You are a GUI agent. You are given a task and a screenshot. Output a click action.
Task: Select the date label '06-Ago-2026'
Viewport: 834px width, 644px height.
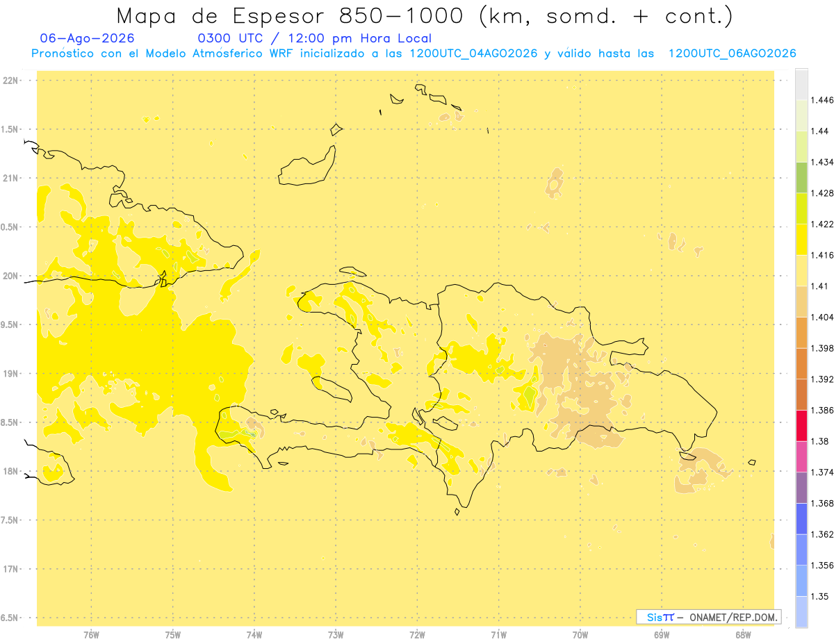pos(88,38)
